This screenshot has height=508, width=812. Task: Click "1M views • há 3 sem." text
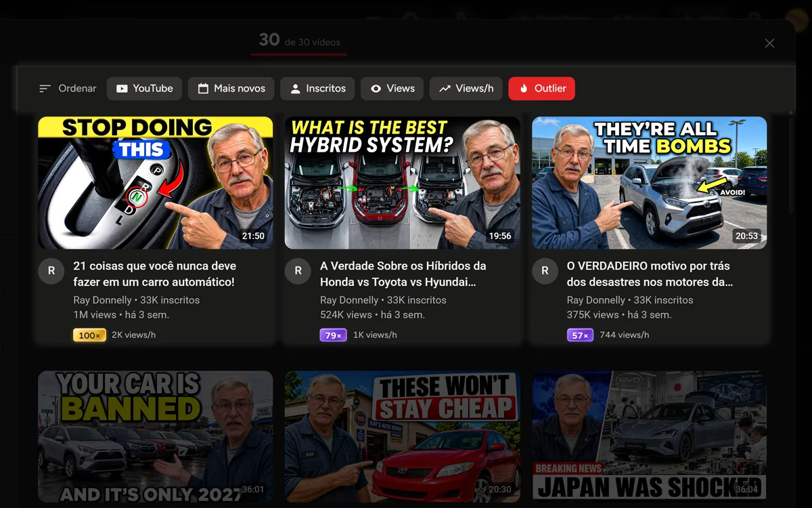point(121,315)
